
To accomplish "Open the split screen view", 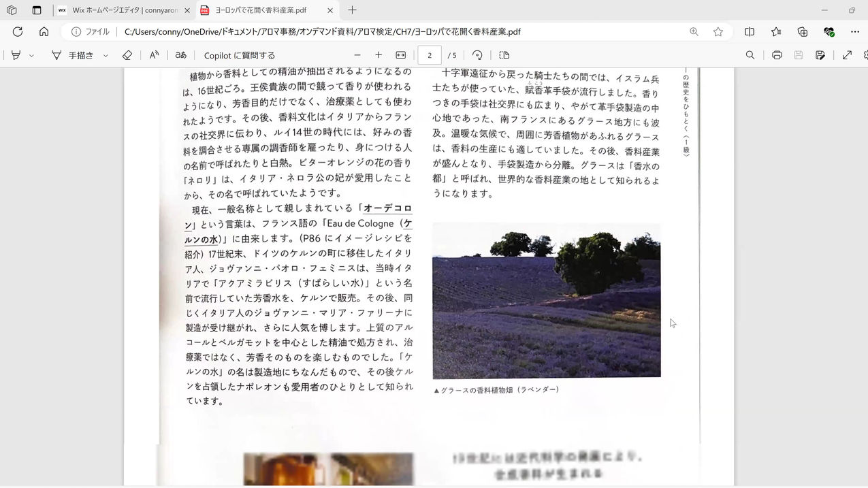I will [750, 31].
